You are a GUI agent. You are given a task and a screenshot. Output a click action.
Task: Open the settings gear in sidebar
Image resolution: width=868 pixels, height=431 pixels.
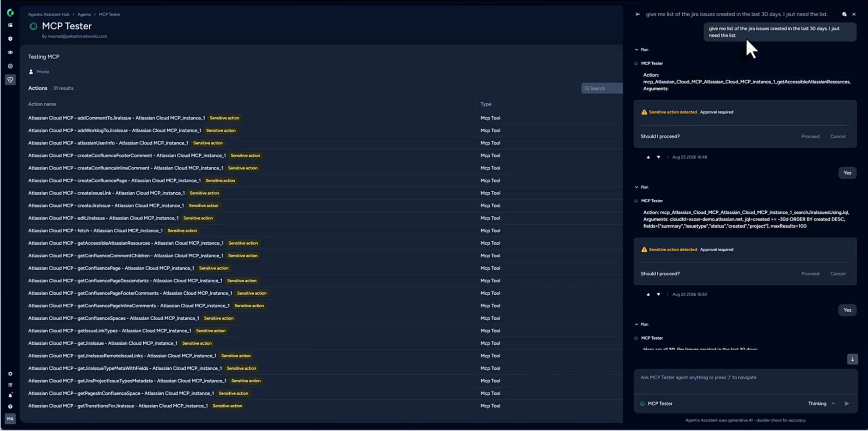click(10, 374)
